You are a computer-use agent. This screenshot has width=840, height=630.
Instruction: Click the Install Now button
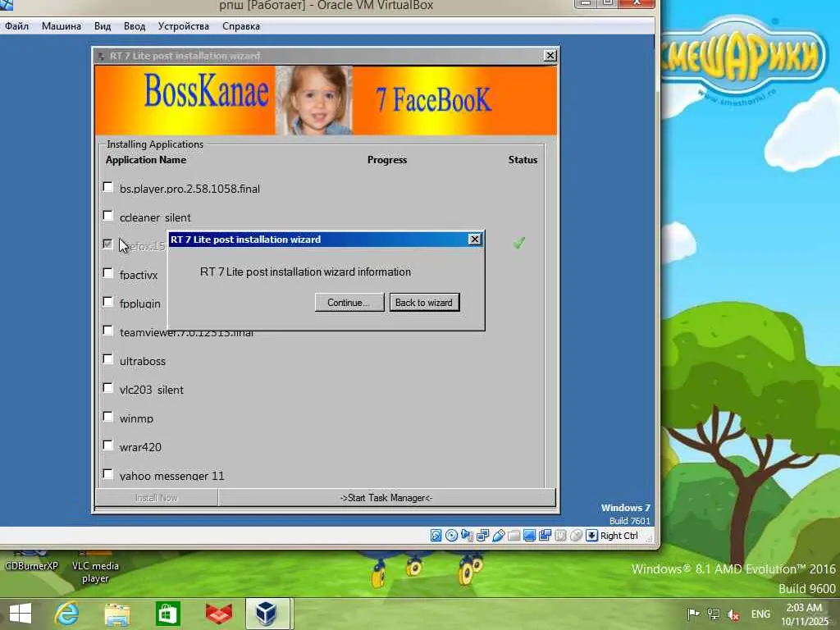click(157, 498)
